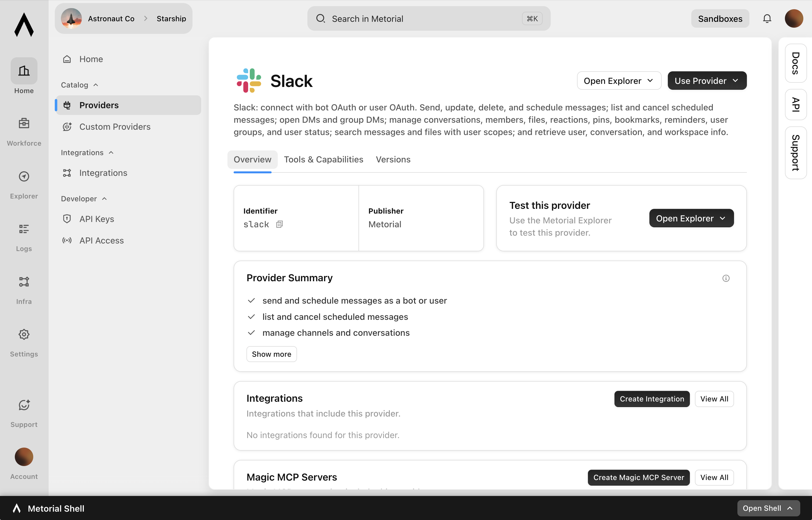Viewport: 812px width, 520px height.
Task: Open Integrations in the sidebar menu
Action: (x=128, y=173)
